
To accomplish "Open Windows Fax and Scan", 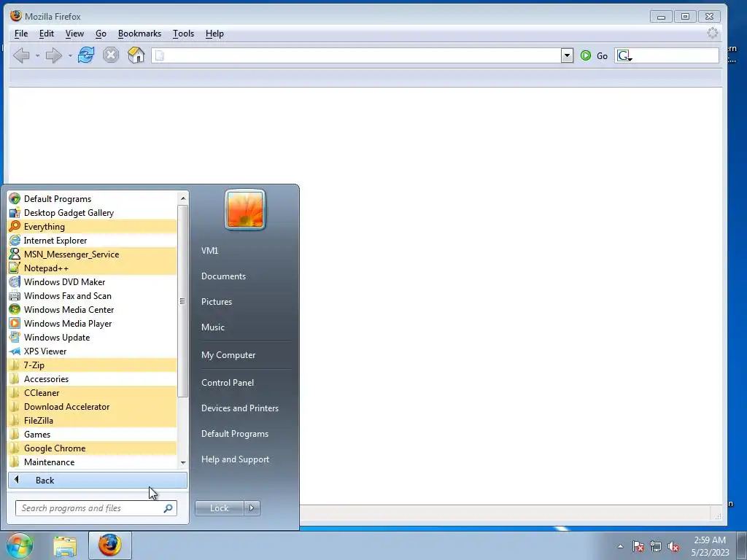I will pyautogui.click(x=93, y=296).
